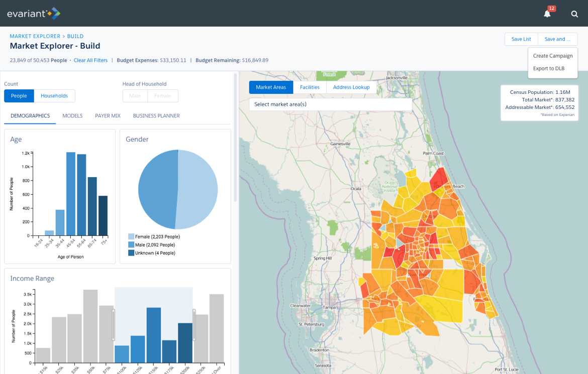Screen dimensions: 588x374
Task: Switch to the Address Lookup tab
Action: click(x=351, y=87)
